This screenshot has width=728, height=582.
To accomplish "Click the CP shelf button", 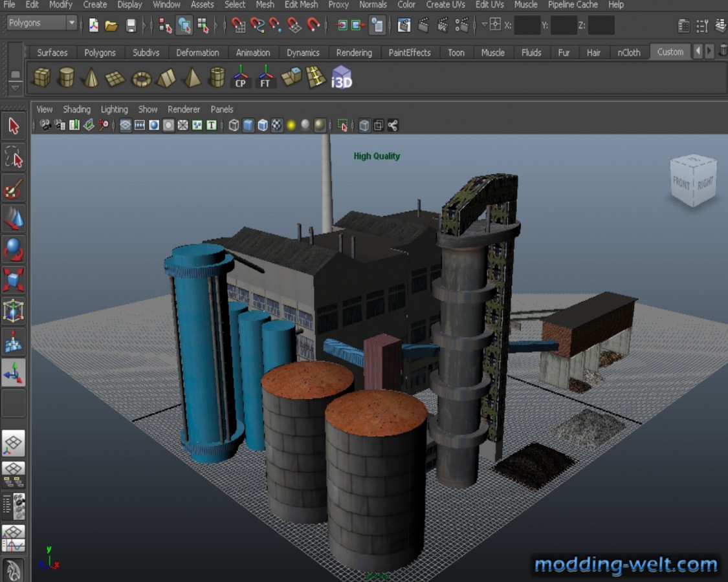I will click(241, 77).
